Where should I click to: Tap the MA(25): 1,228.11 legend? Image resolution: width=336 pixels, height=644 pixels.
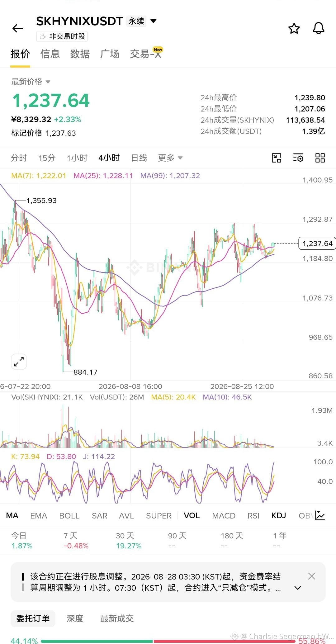103,176
